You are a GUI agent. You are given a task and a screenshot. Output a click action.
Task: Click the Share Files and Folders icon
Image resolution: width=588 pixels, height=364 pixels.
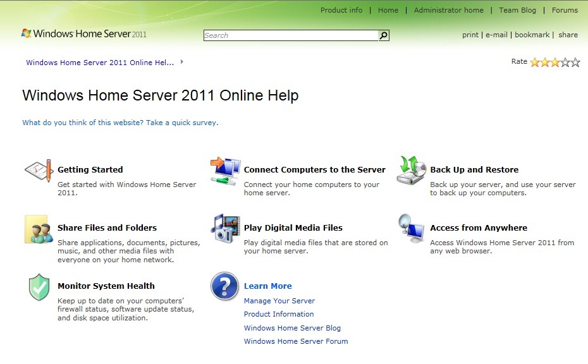click(x=37, y=229)
